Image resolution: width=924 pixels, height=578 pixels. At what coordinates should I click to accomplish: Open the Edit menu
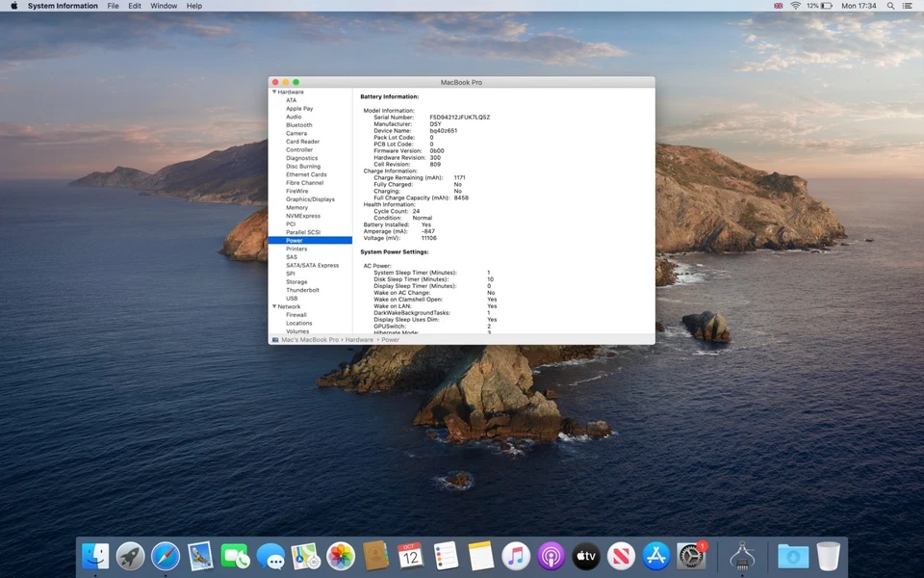point(135,6)
